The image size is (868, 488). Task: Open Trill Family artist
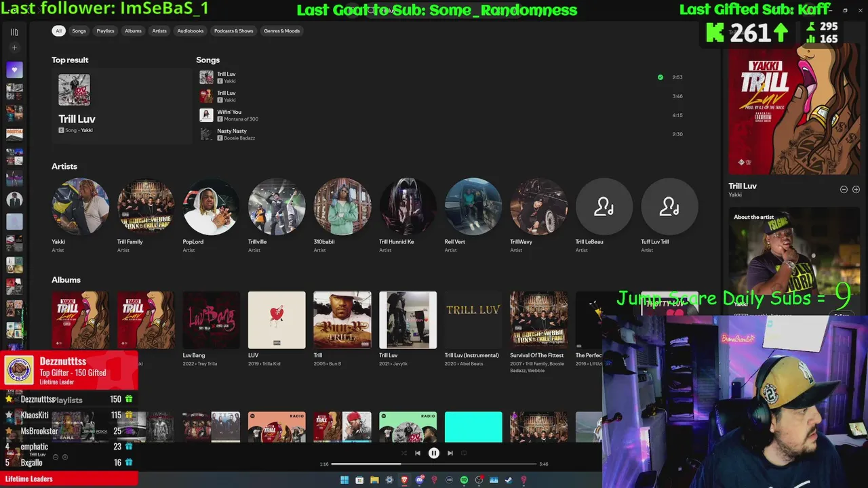[146, 206]
